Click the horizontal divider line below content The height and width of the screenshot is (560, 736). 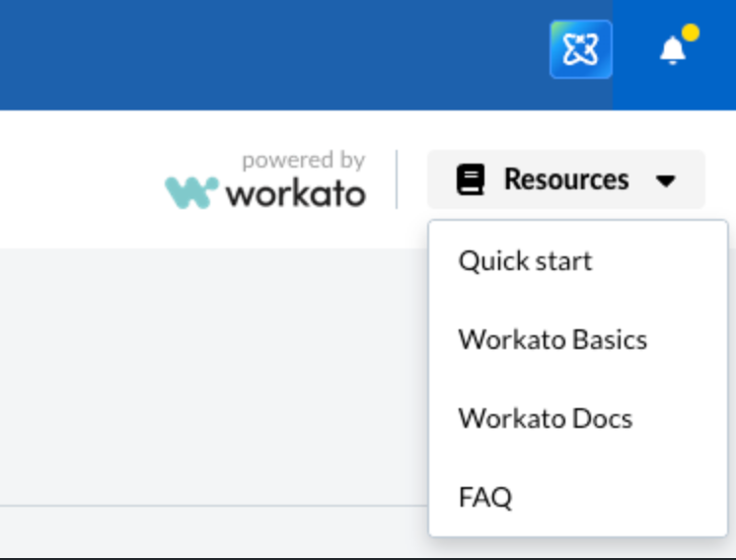(197, 507)
